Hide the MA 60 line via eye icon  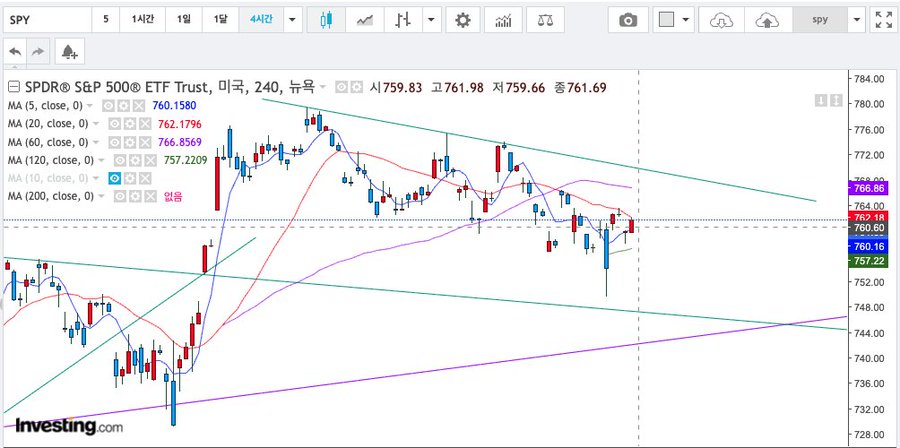point(114,142)
